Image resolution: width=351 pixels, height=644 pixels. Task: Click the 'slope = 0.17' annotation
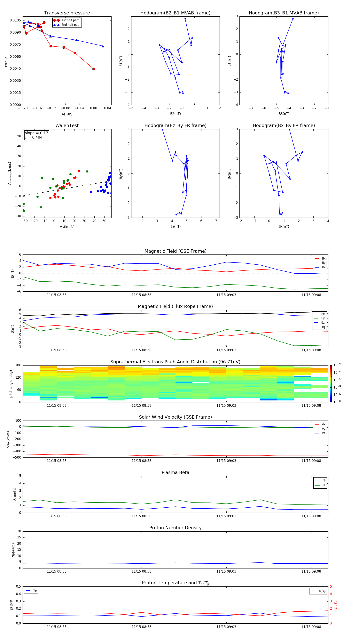(36, 133)
